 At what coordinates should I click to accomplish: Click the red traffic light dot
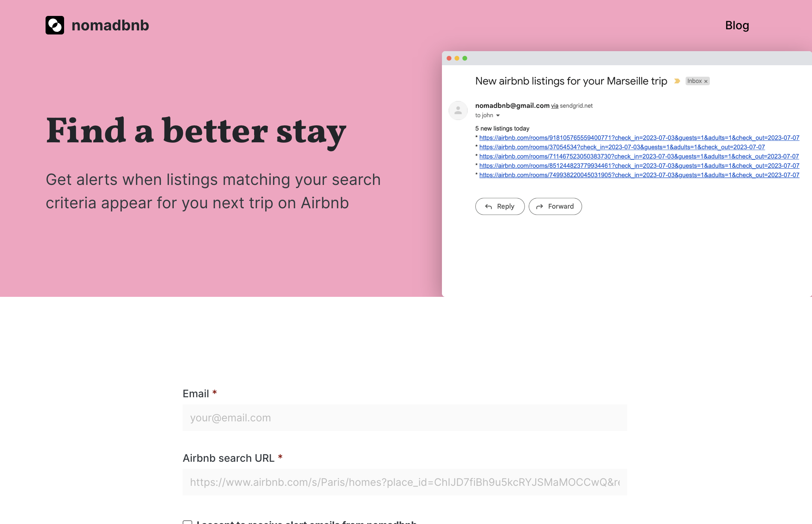(x=449, y=58)
